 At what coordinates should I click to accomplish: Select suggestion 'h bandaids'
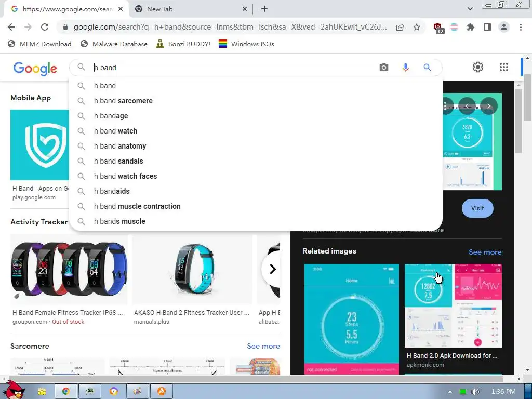coord(256,191)
